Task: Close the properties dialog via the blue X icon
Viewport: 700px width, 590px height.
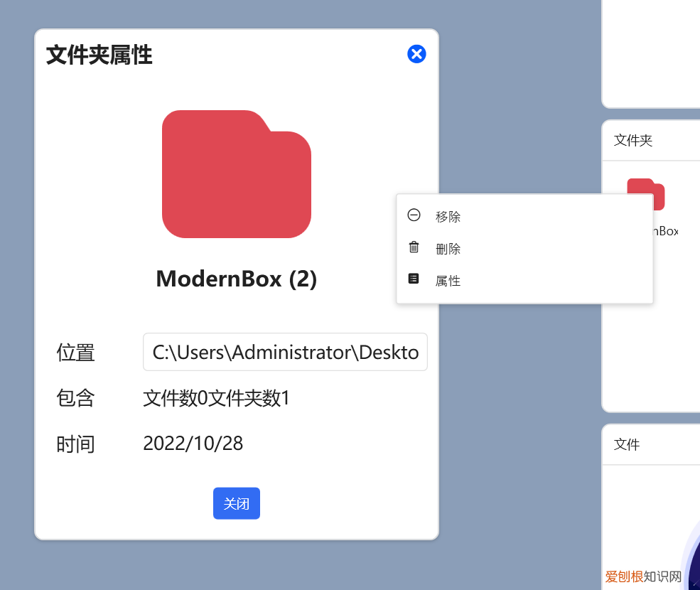Action: click(x=416, y=54)
